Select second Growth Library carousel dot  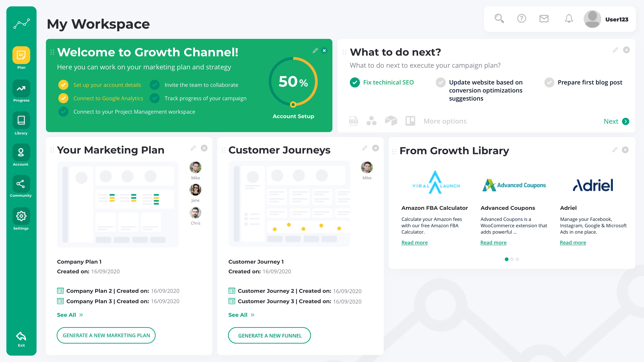click(x=512, y=259)
